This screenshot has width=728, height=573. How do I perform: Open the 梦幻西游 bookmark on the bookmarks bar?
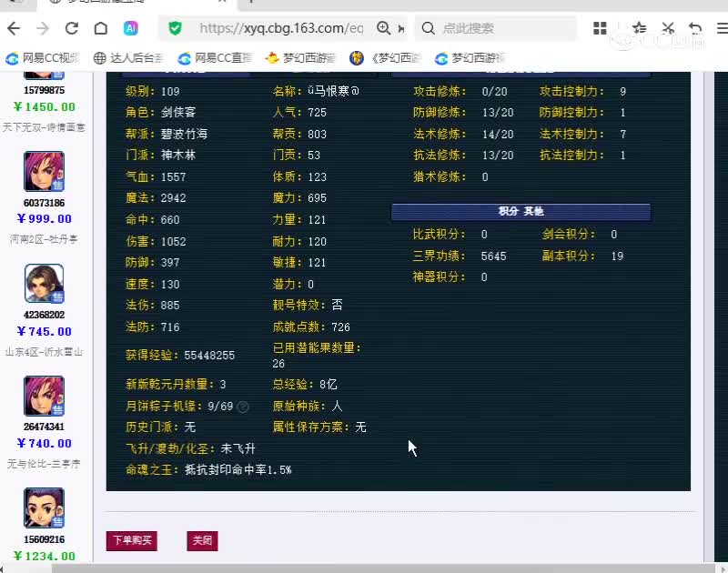click(x=300, y=57)
